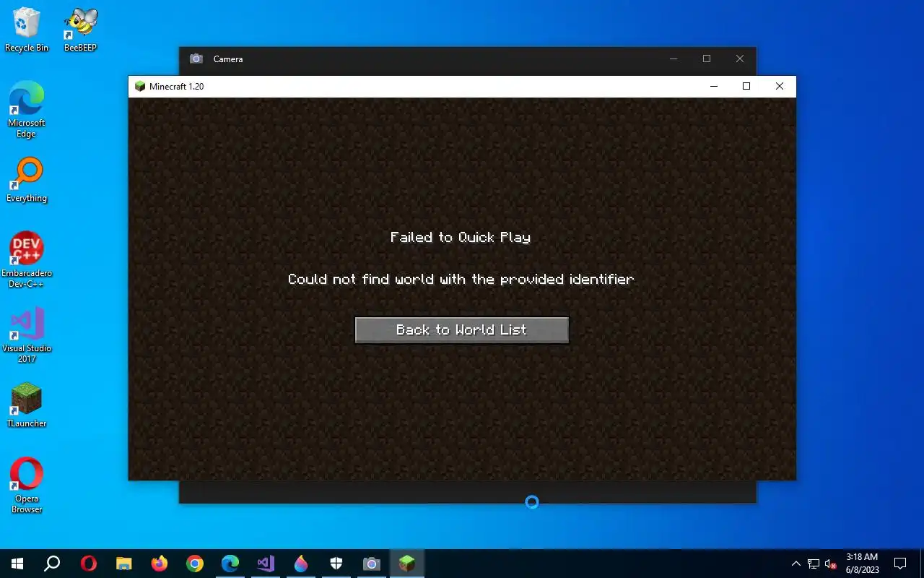Maximize the Minecraft 1.20 window
Viewport: 924px width, 578px height.
pyautogui.click(x=746, y=86)
